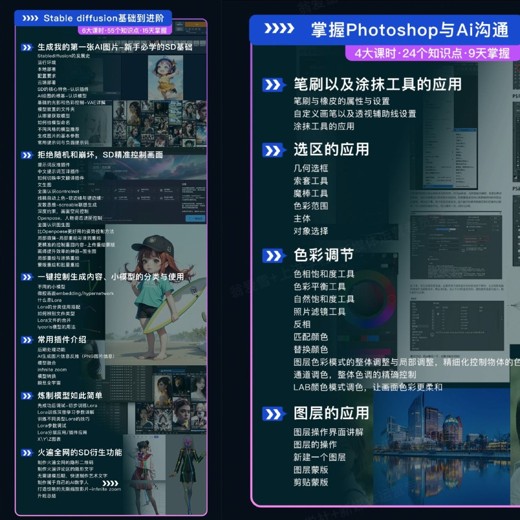
Task: Select the line 自定义画笔以及透视辅助线设置
Action: point(355,114)
